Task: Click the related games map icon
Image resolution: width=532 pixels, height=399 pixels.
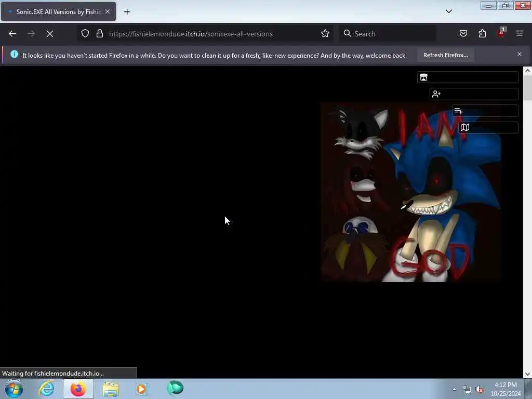Action: pyautogui.click(x=488, y=128)
